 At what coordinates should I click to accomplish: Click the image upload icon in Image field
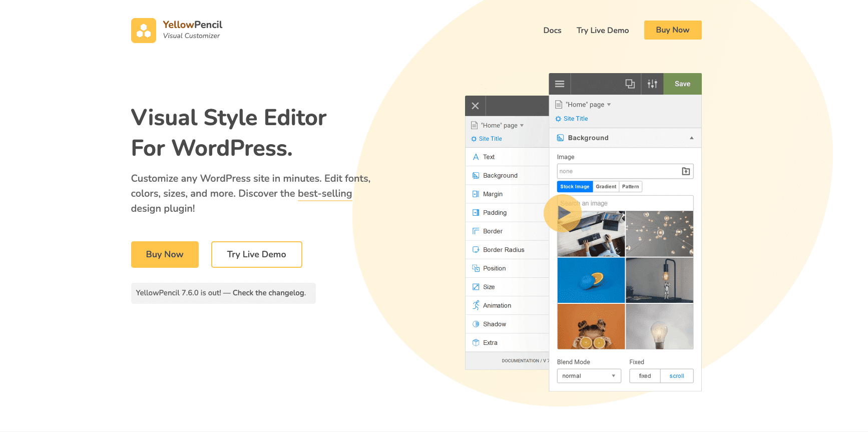pos(686,171)
